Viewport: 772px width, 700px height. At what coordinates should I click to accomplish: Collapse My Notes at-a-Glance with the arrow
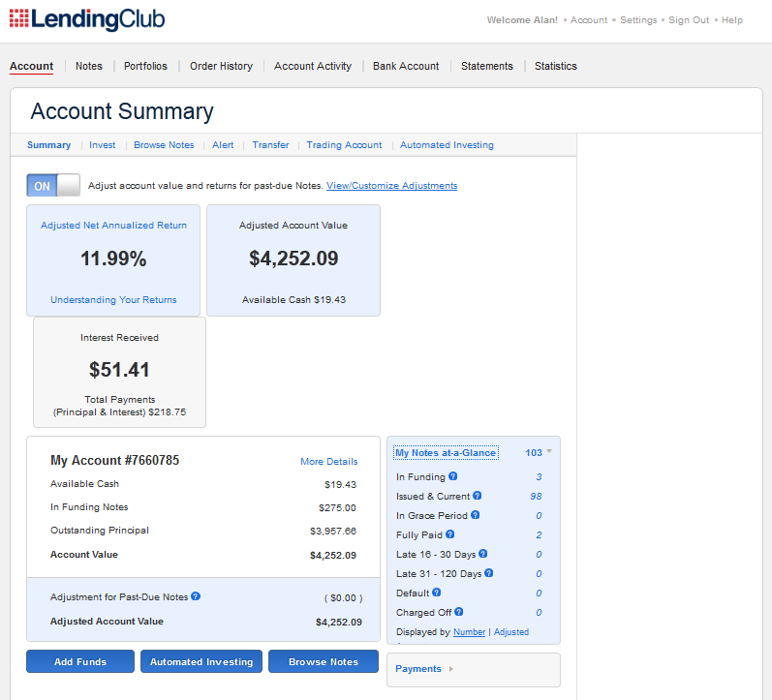549,451
